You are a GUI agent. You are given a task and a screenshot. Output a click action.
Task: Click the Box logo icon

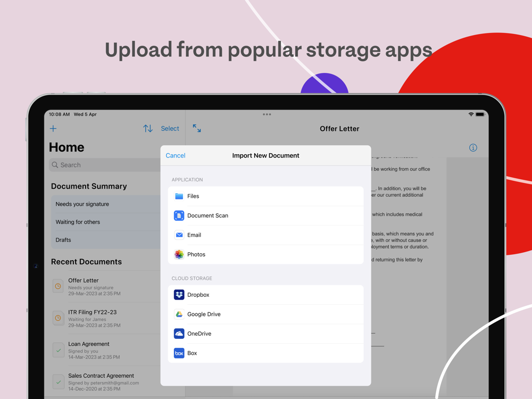[x=179, y=353]
